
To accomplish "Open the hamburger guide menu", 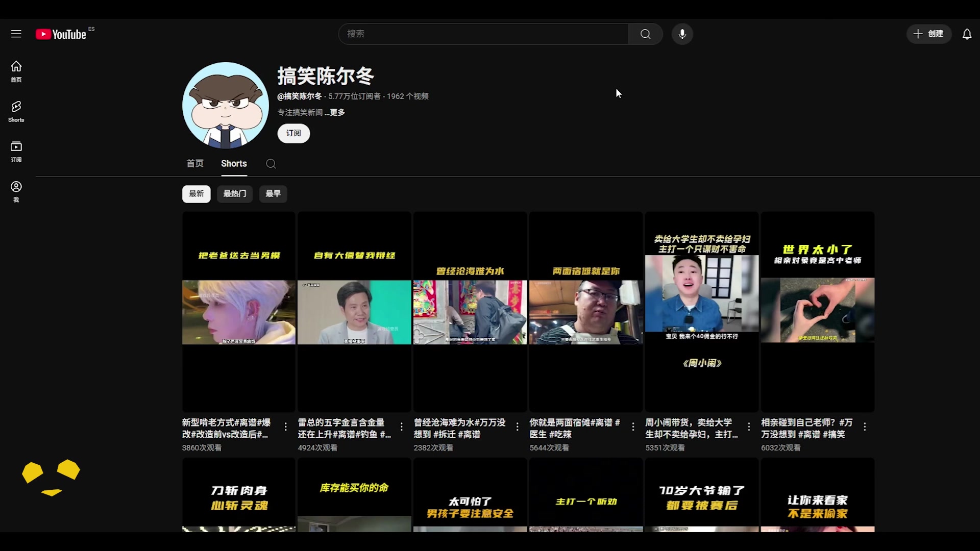I will click(x=16, y=34).
